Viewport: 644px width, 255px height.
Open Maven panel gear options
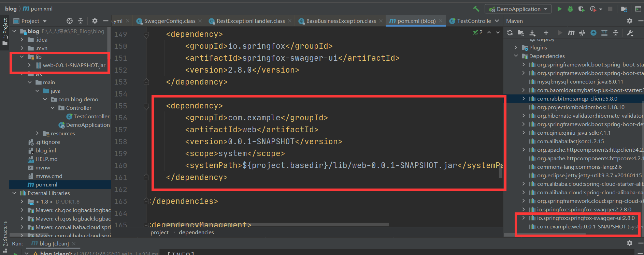click(630, 21)
